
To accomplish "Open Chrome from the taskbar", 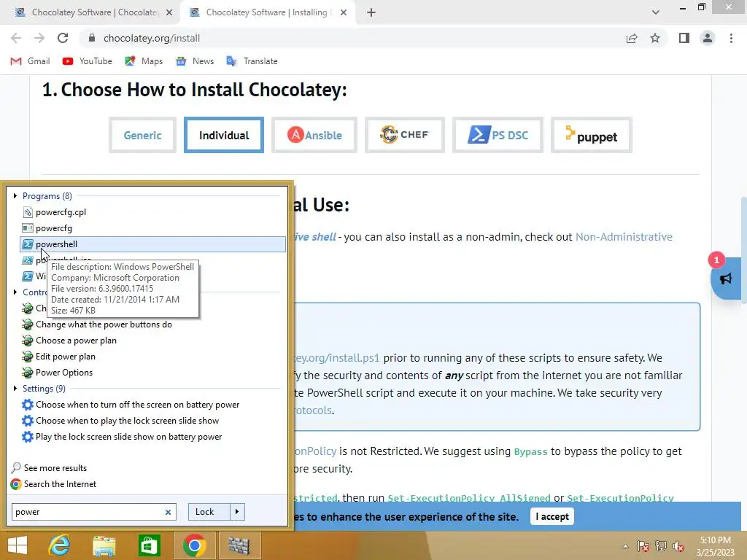I will tap(194, 545).
